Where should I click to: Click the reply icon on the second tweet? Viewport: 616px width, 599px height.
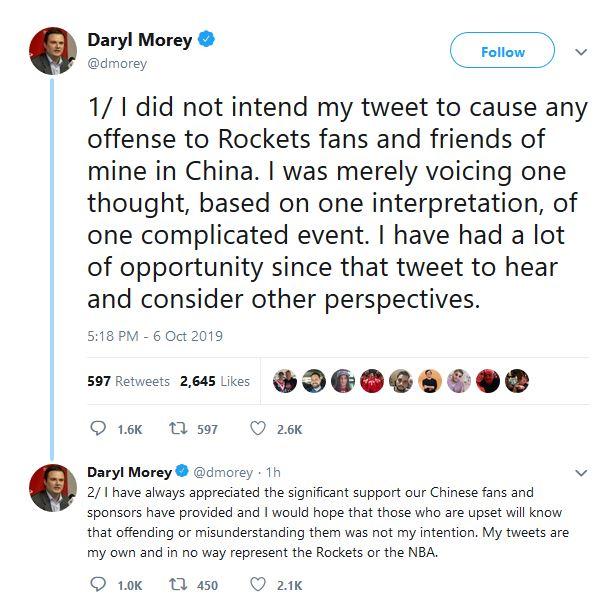[98, 584]
